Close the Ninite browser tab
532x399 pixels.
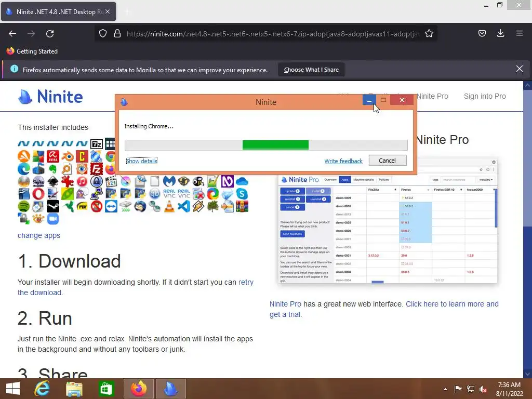(x=108, y=11)
